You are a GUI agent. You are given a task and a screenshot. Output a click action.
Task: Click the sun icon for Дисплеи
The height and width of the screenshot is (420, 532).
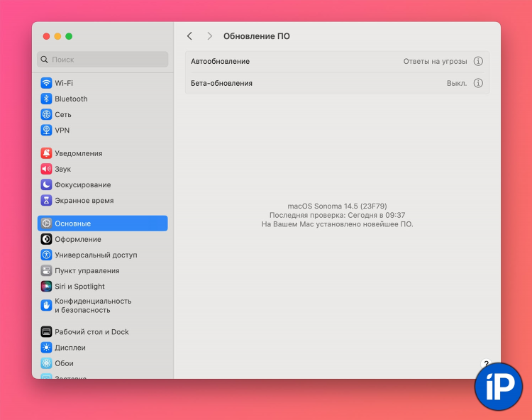(x=46, y=348)
